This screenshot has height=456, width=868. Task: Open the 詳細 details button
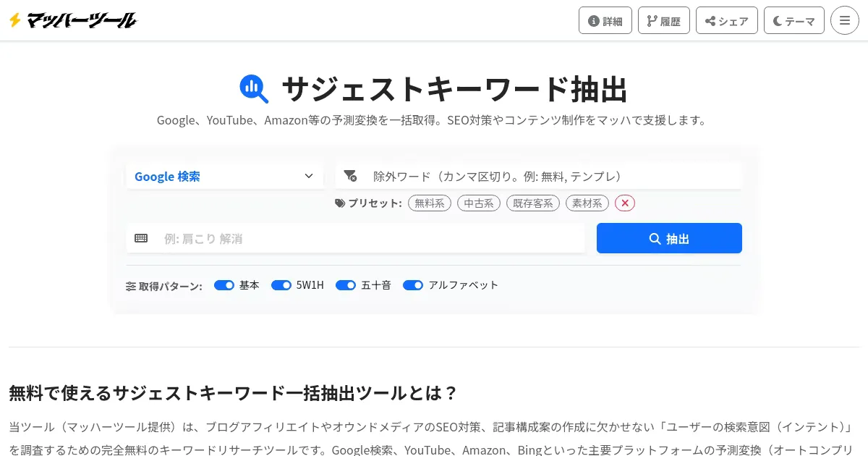pyautogui.click(x=605, y=21)
